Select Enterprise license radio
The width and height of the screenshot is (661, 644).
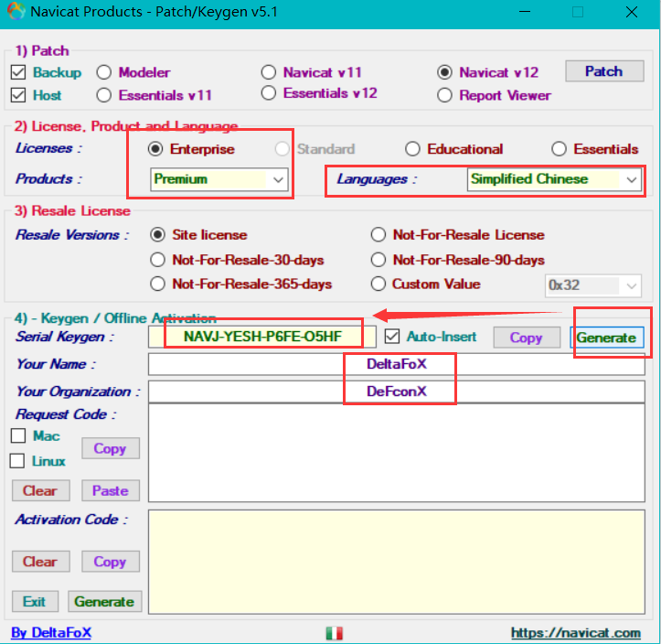(x=155, y=149)
